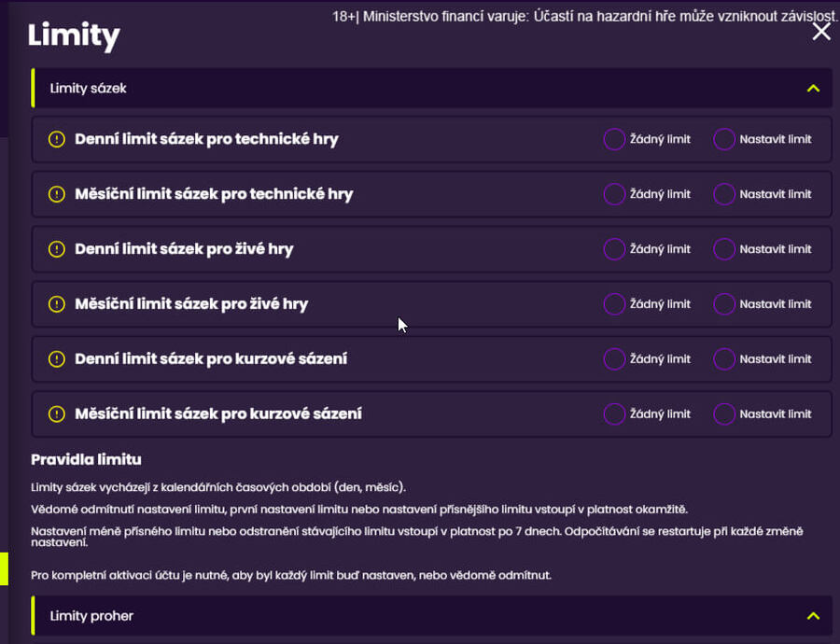Collapse Limity sázek section via chevron
840x644 pixels.
pyautogui.click(x=813, y=89)
